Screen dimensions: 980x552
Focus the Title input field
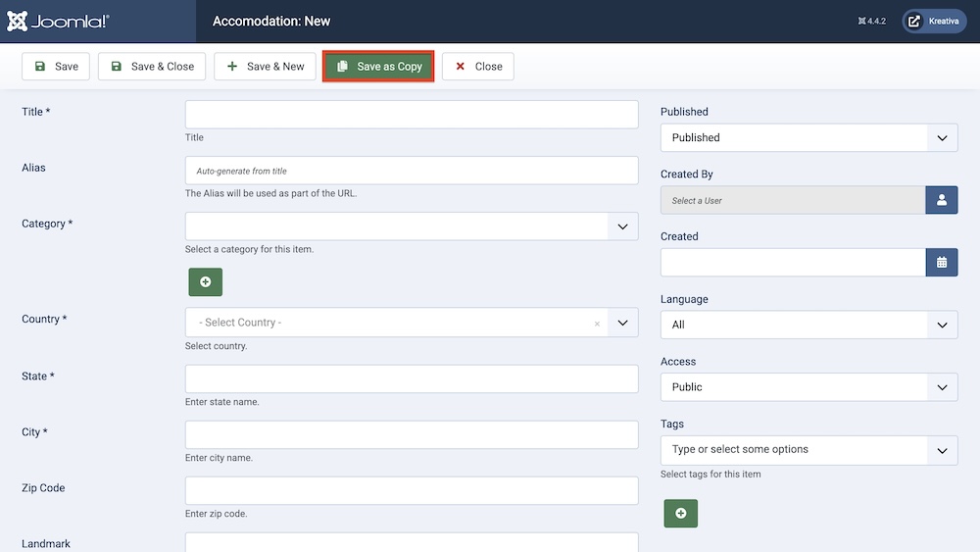412,114
